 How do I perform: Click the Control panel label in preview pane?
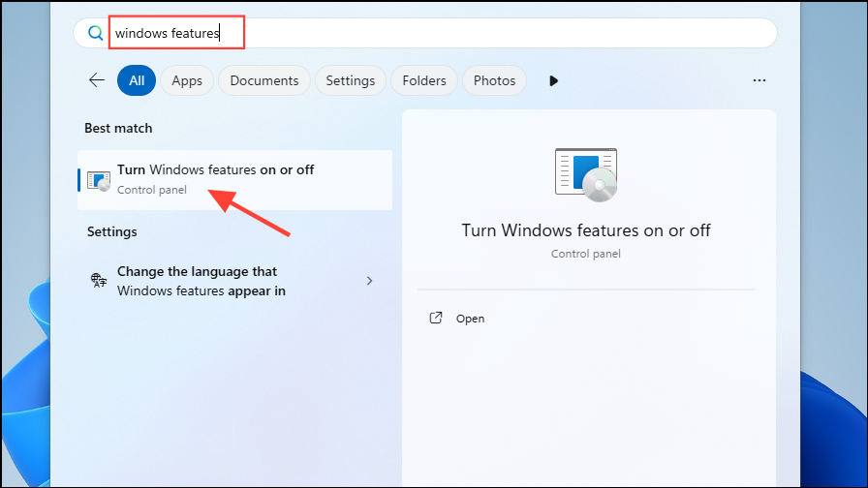[x=586, y=254]
